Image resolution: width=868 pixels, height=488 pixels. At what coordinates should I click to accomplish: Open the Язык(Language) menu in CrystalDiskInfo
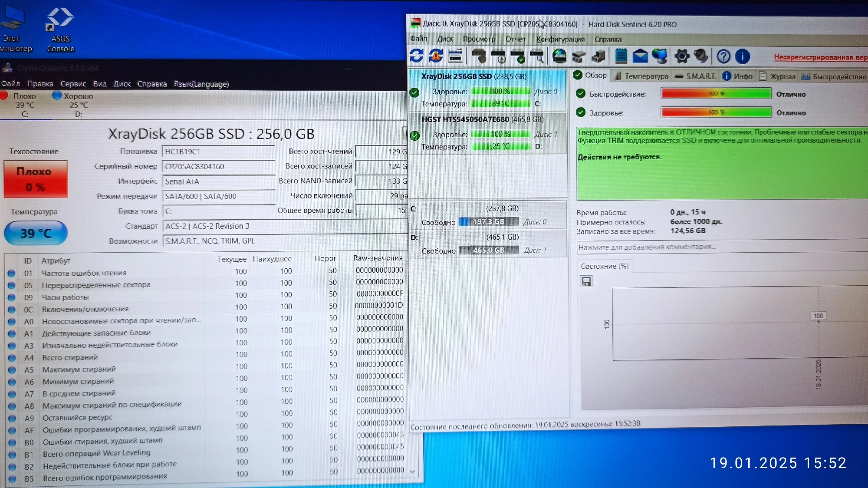click(x=201, y=84)
